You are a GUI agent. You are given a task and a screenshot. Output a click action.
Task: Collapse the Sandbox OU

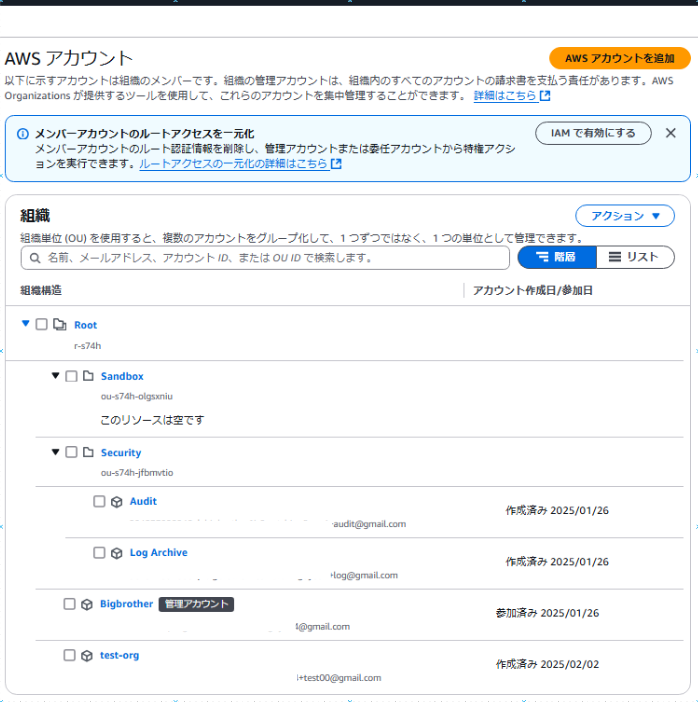(56, 375)
